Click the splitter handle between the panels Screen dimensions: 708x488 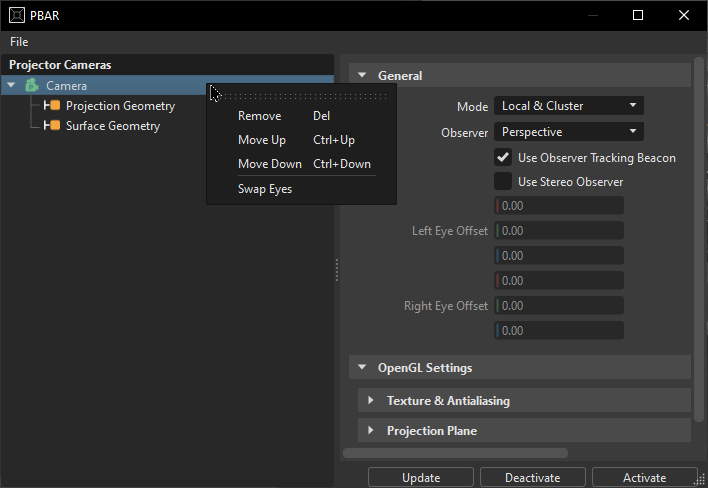click(337, 270)
